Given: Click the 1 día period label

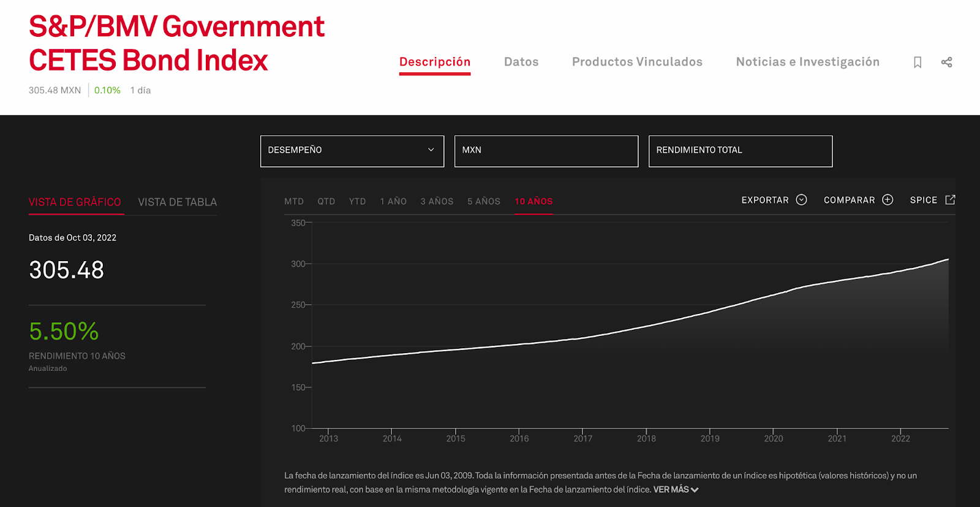Looking at the screenshot, I should (x=140, y=90).
